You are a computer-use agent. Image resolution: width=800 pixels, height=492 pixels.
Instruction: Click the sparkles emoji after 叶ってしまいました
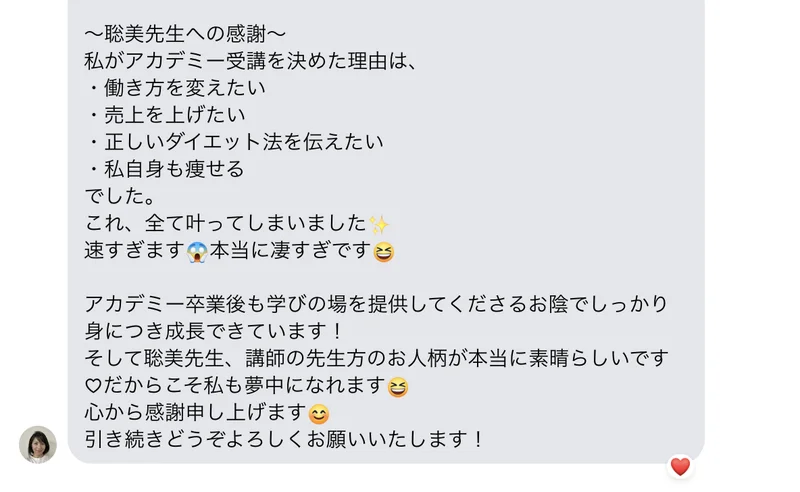pos(379,225)
